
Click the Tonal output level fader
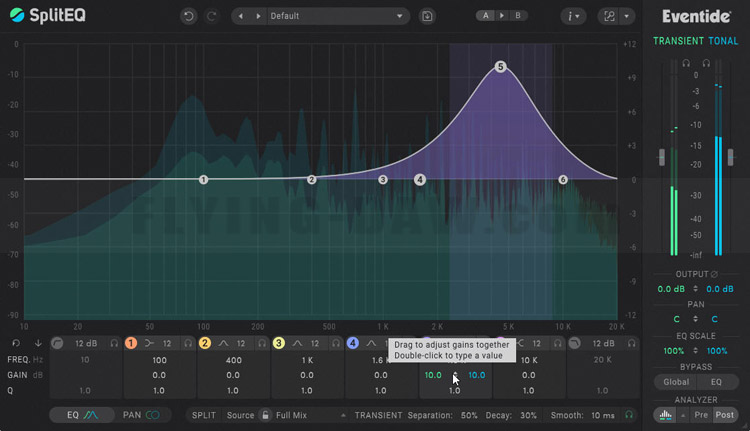[730, 157]
